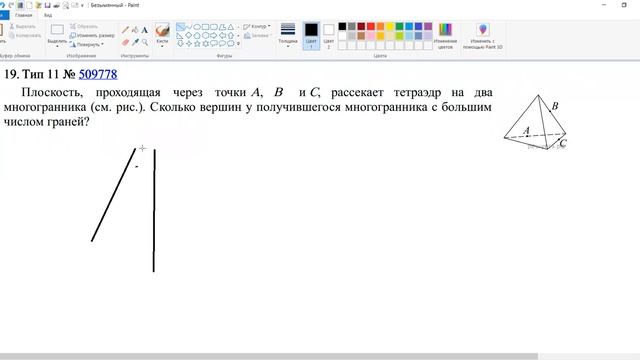Image resolution: width=640 pixels, height=360 pixels.
Task: Click Resize (Изменить размер) button
Action: coord(92,36)
